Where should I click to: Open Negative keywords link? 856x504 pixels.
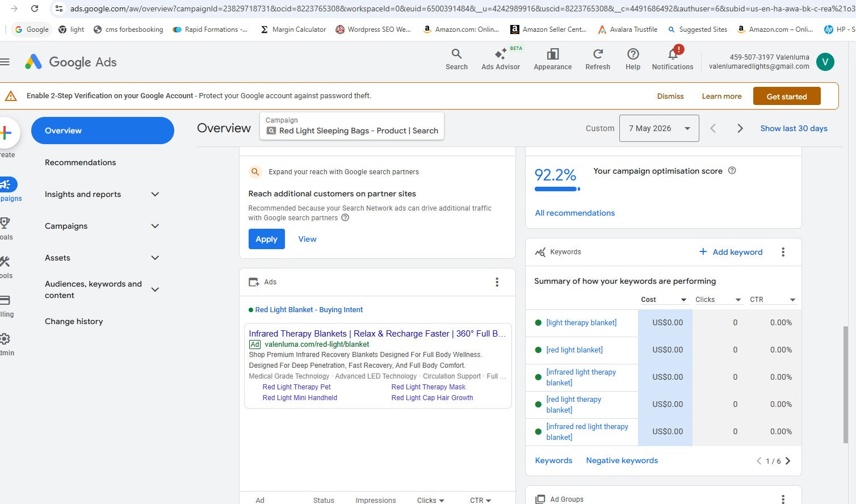tap(622, 460)
